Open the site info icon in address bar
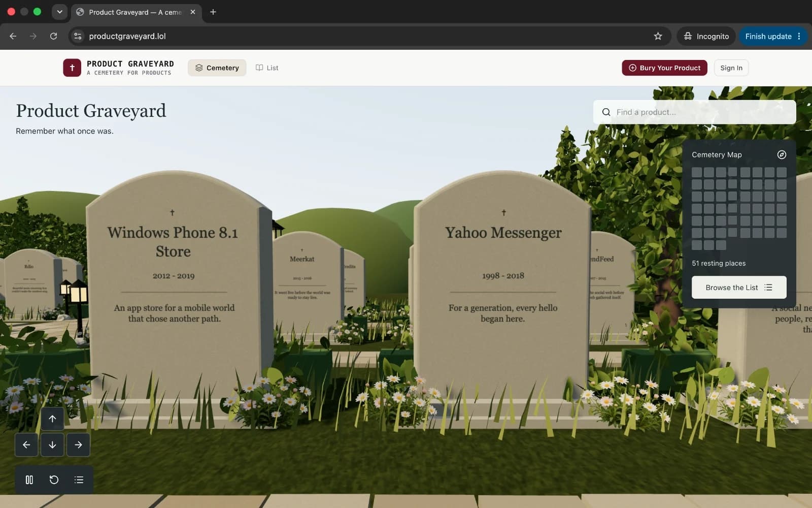This screenshot has width=812, height=508. pyautogui.click(x=78, y=36)
